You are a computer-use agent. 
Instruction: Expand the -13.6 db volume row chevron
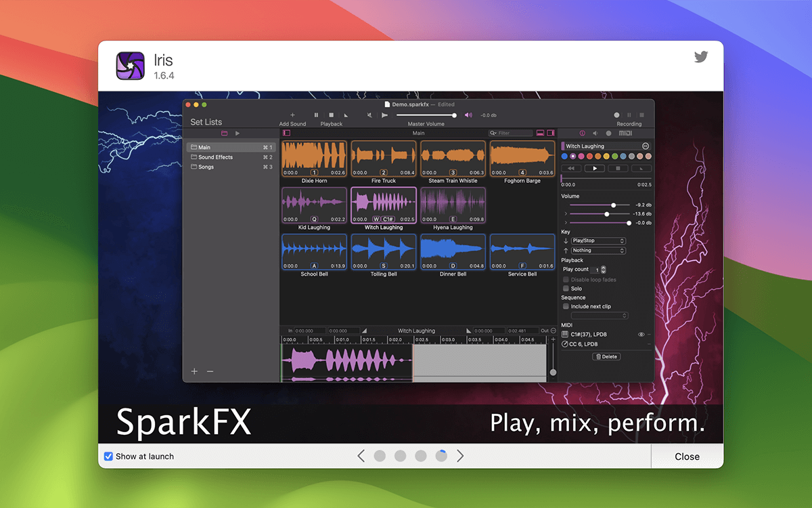566,214
